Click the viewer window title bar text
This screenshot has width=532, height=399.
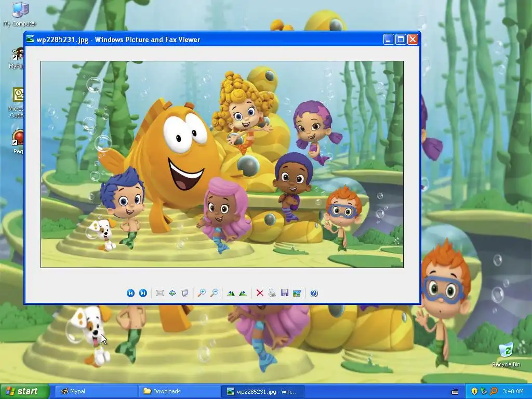tap(118, 39)
